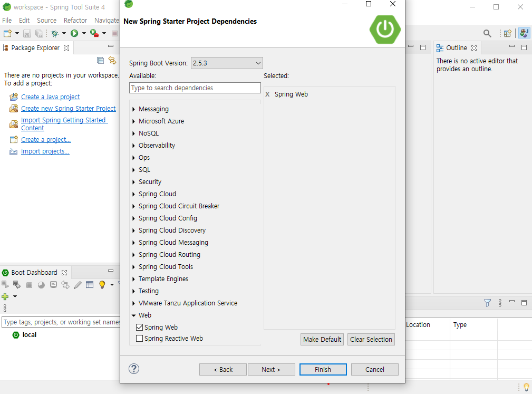Screen dimensions: 532x394
Task: Click the Clear Selection button
Action: click(x=371, y=339)
